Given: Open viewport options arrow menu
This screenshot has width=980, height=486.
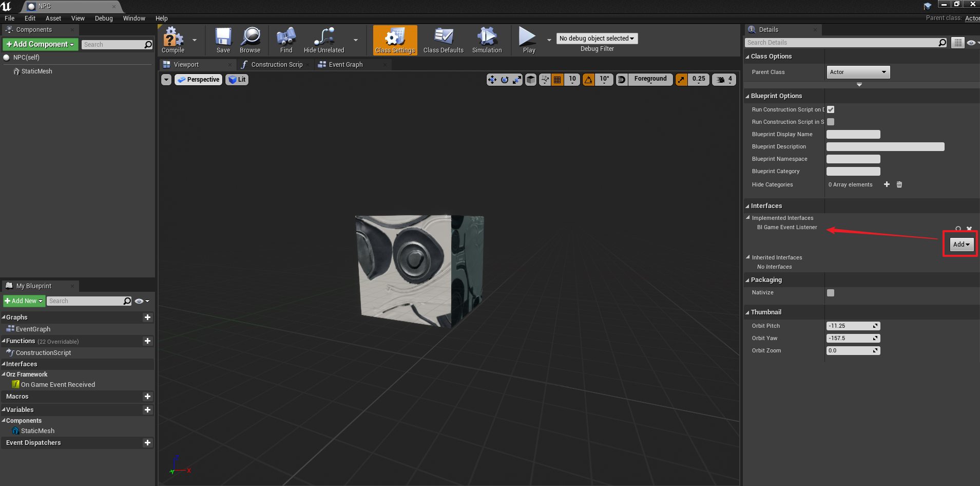Looking at the screenshot, I should pyautogui.click(x=166, y=80).
